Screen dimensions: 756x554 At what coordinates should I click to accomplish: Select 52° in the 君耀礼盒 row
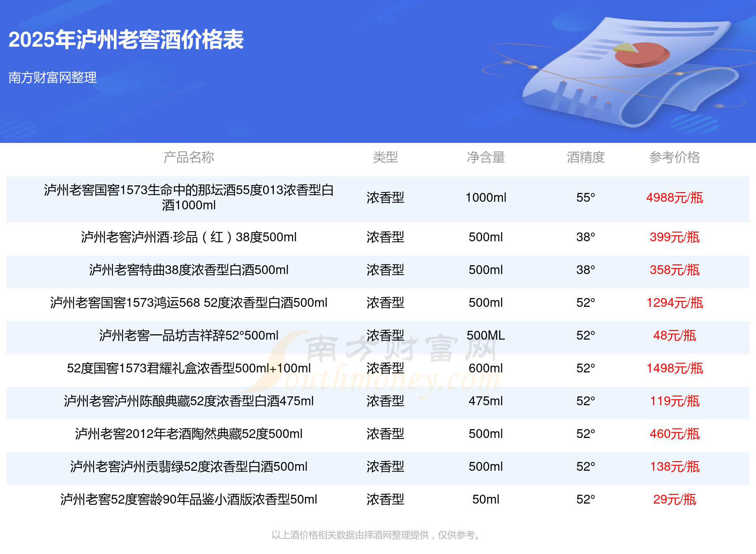coord(585,368)
